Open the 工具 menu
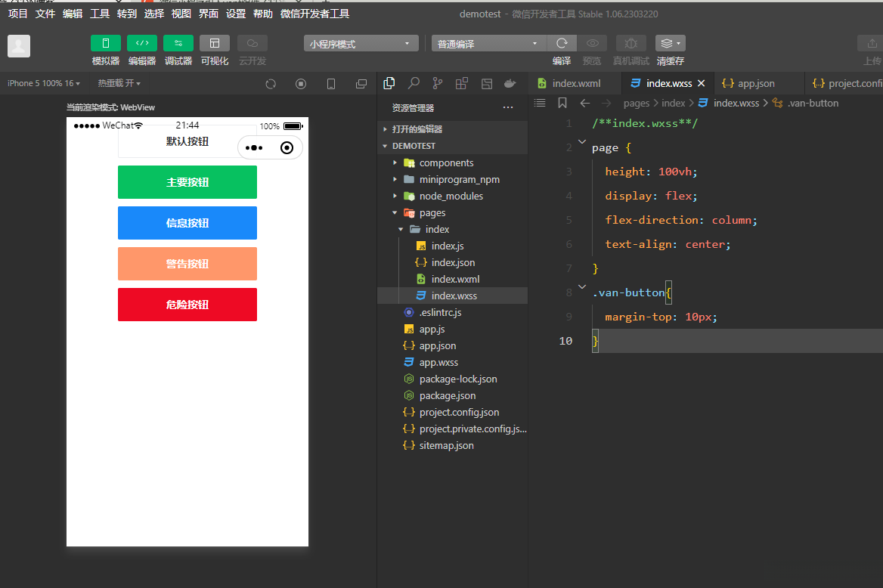The height and width of the screenshot is (588, 883). [x=100, y=14]
